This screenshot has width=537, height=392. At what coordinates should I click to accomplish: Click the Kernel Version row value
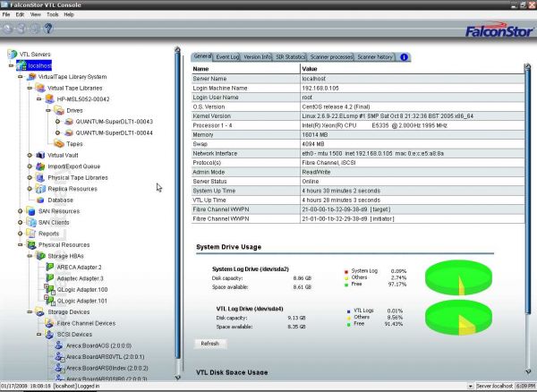click(413, 116)
